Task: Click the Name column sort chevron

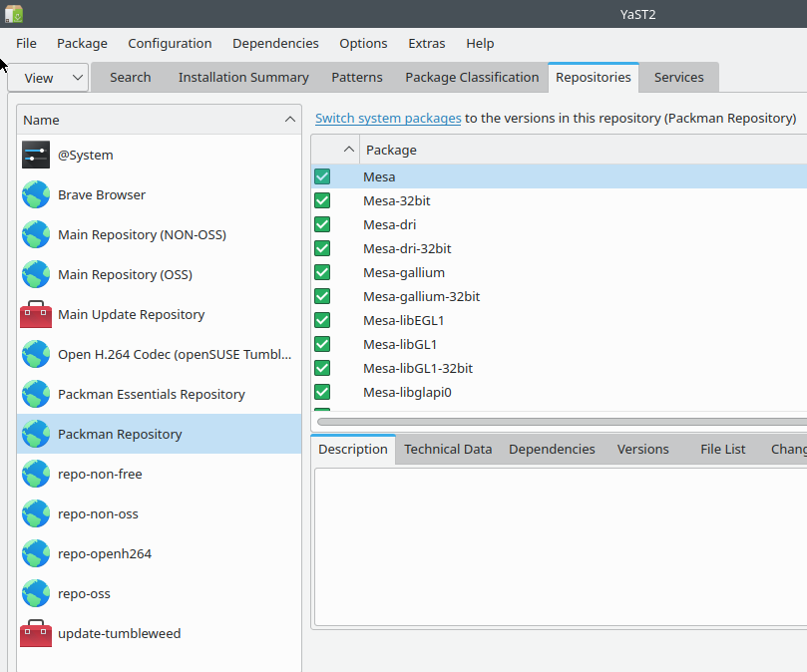Action: pyautogui.click(x=289, y=119)
